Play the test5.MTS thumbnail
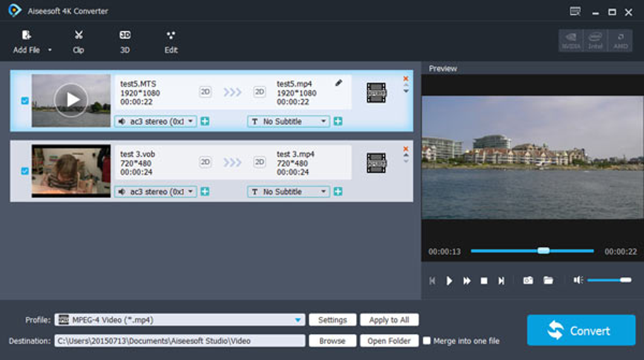 point(71,100)
